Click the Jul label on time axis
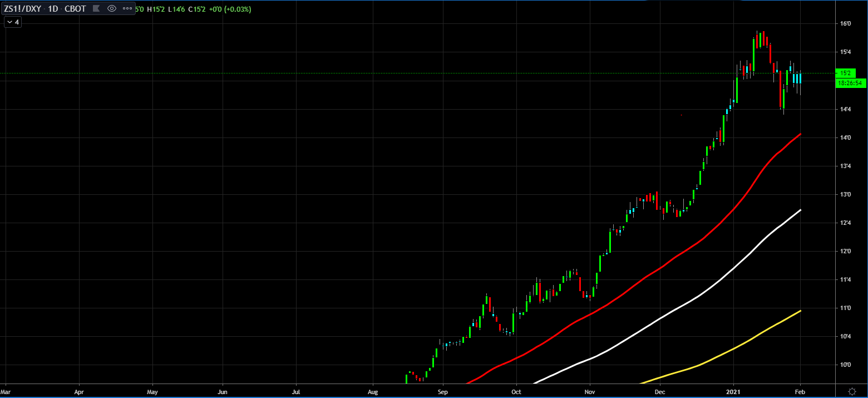 click(x=296, y=391)
